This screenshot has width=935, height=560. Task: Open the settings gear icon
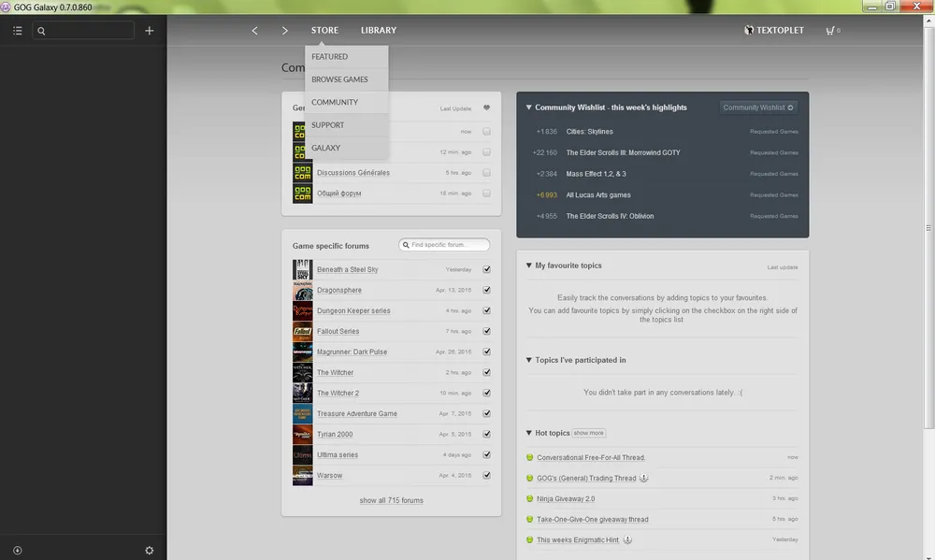click(149, 550)
